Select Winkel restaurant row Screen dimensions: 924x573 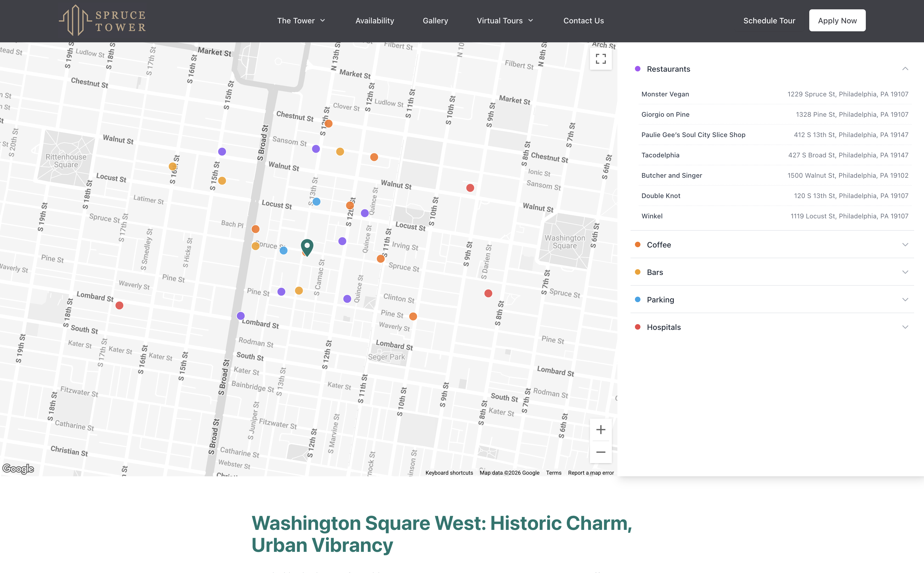[775, 216]
